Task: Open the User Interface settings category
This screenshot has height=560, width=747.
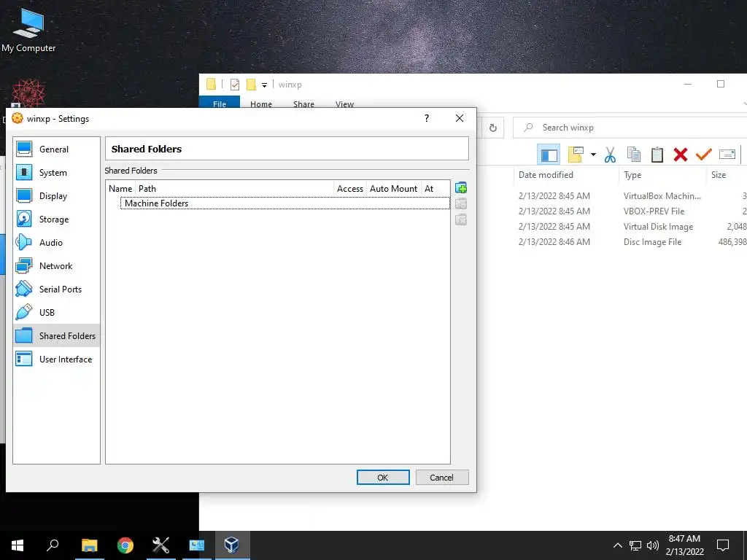Action: coord(56,359)
